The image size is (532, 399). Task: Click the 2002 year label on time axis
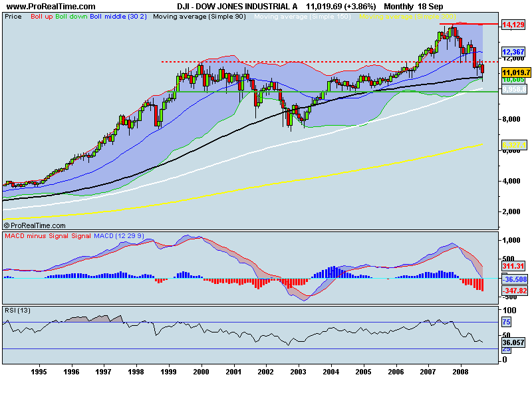(265, 372)
